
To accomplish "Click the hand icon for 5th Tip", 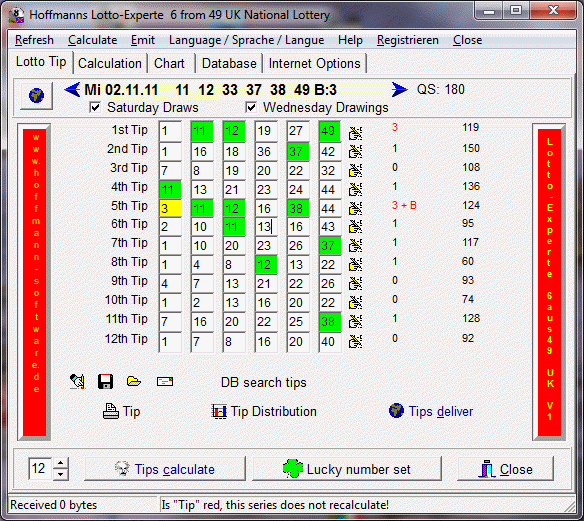I will (x=355, y=208).
